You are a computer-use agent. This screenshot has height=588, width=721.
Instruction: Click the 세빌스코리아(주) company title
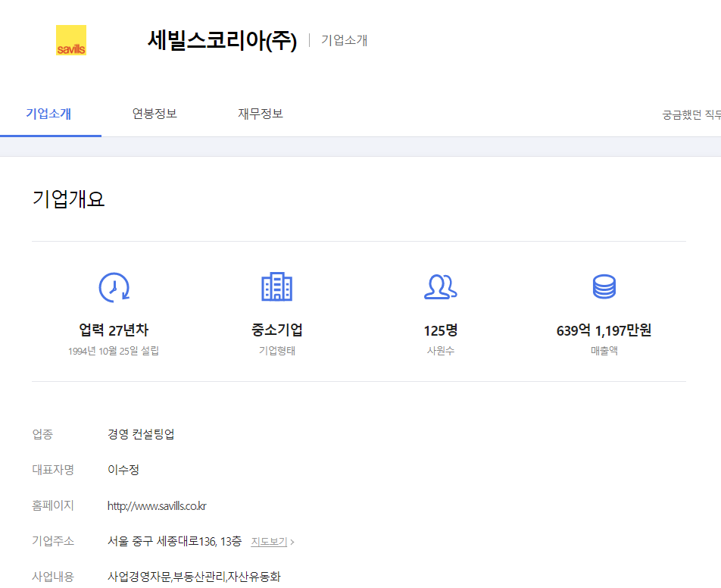point(222,40)
